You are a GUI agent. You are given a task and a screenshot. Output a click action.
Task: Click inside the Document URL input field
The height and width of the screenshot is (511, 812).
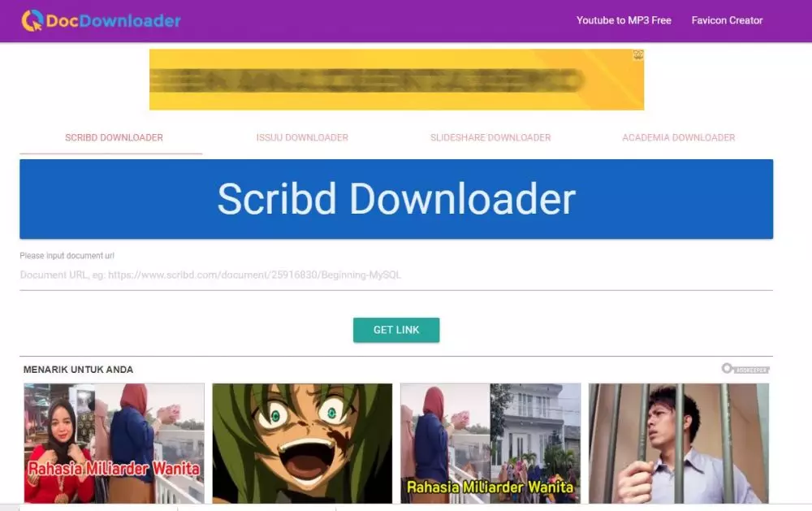coord(325,275)
